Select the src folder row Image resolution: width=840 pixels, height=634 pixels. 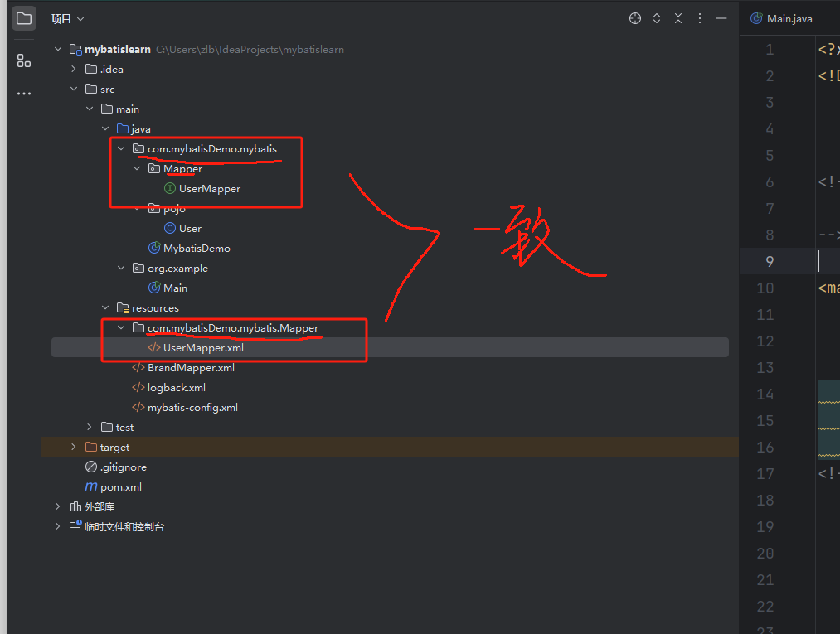(x=390, y=89)
